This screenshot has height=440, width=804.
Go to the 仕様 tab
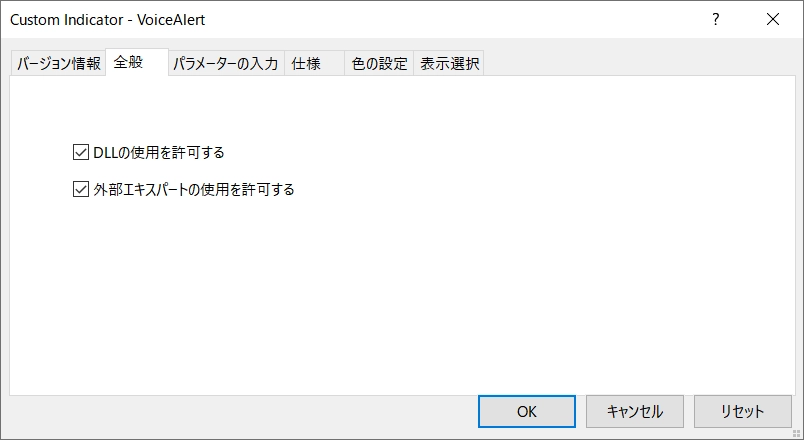point(306,64)
